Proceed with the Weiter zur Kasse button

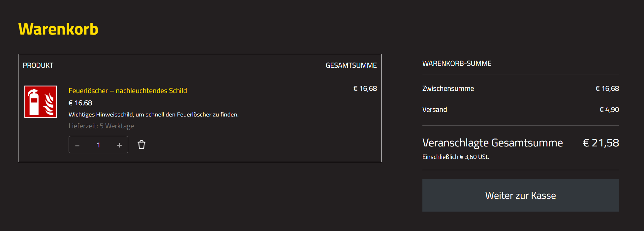(x=520, y=195)
